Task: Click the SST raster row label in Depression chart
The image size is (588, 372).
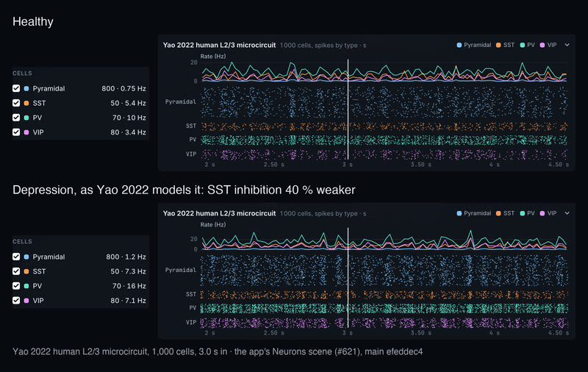Action: [191, 294]
